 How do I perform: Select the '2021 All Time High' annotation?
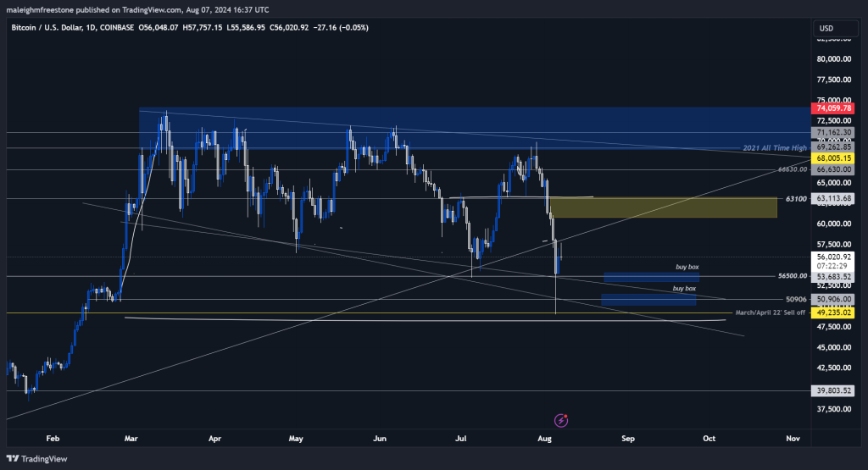tap(775, 147)
